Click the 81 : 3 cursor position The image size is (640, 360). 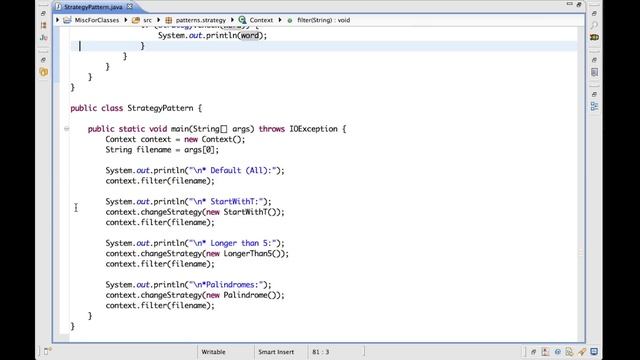[x=321, y=352]
